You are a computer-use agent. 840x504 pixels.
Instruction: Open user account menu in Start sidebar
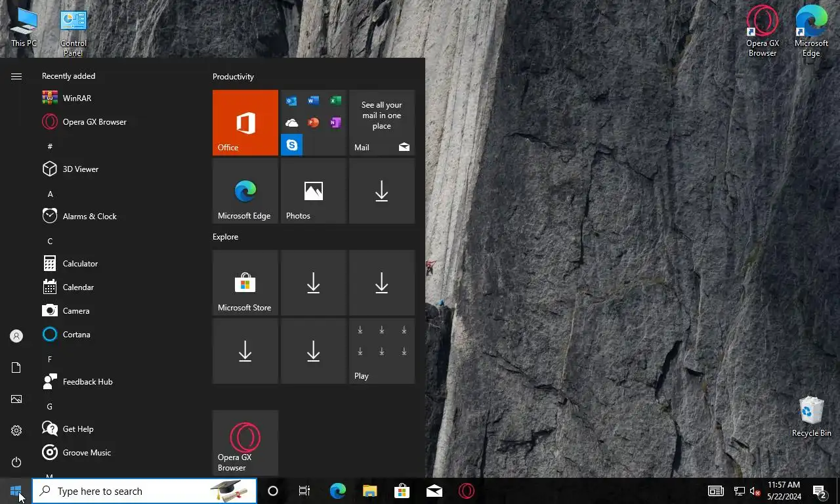pyautogui.click(x=16, y=336)
